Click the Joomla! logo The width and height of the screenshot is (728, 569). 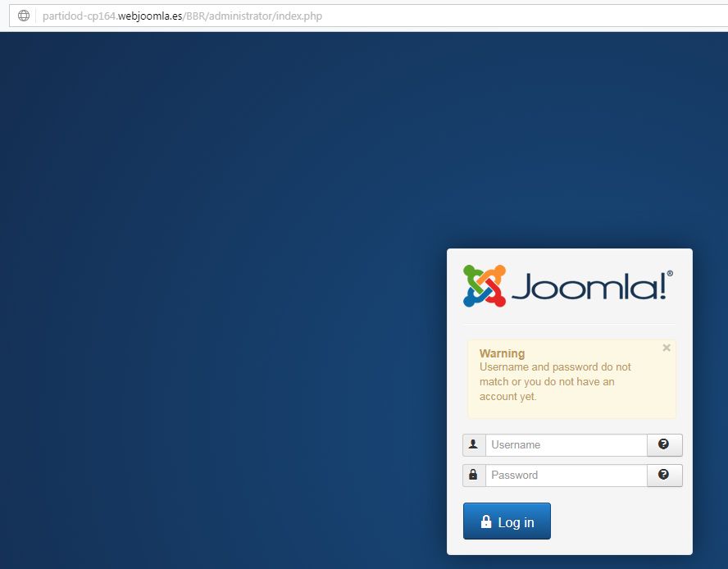pos(568,285)
